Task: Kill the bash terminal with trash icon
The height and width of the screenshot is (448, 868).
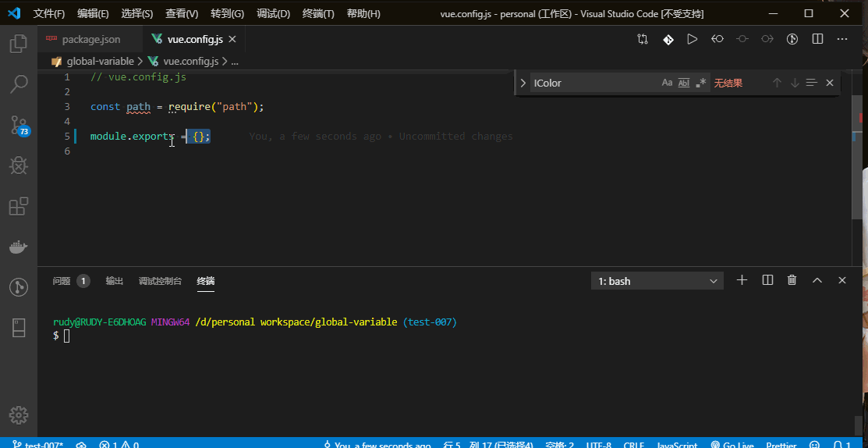Action: pyautogui.click(x=792, y=280)
